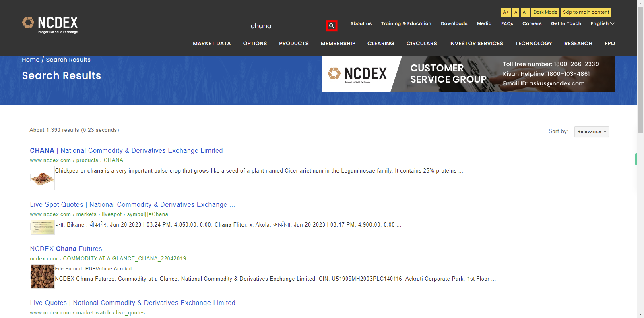Toggle Dark Mode
Image resolution: width=644 pixels, height=318 pixels.
click(545, 12)
